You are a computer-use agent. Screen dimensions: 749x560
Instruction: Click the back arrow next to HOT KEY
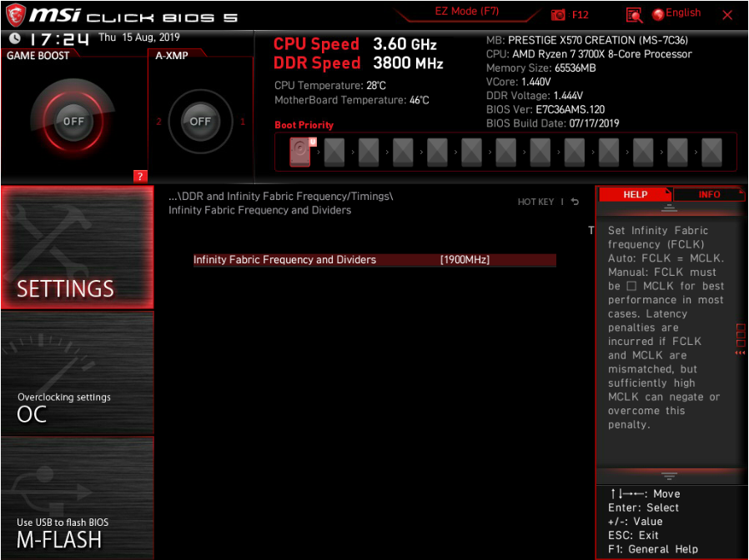click(576, 202)
